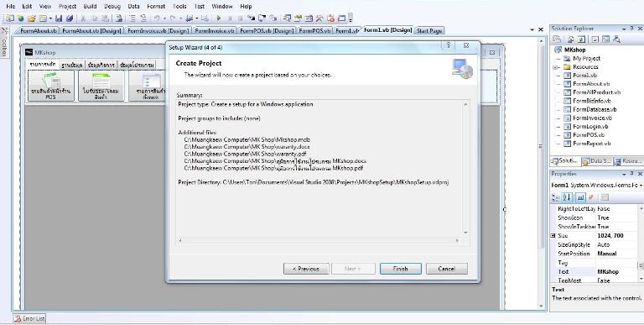The image size is (644, 325).
Task: Click the Property Pages icon in Properties toolbar
Action: 605,197
